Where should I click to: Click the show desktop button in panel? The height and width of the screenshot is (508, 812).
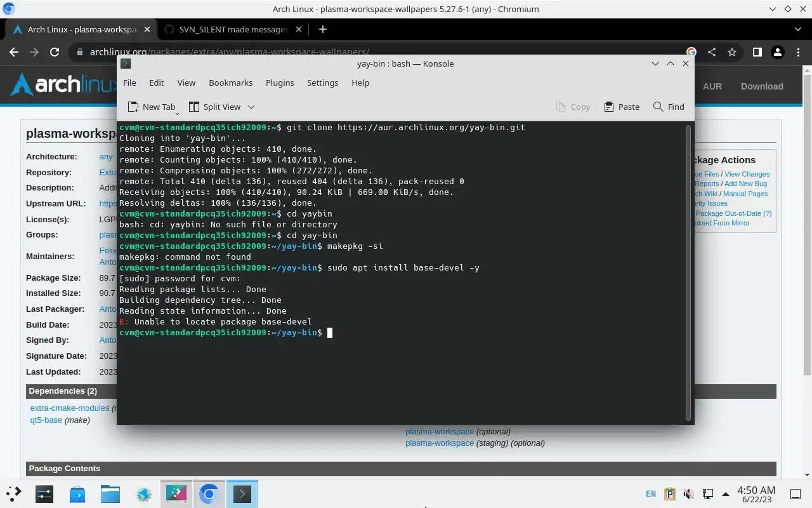(795, 493)
